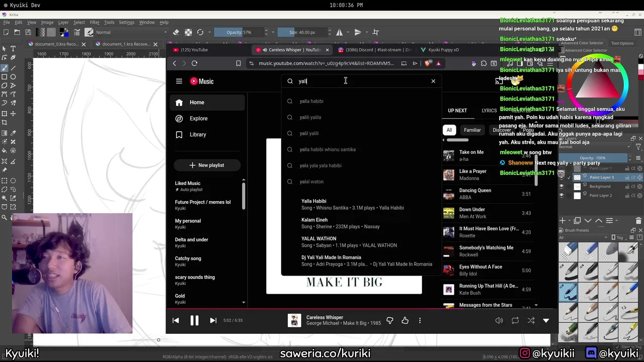Select the Zoom tool in Krita toolbox
The width and height of the screenshot is (644, 362).
[x=5, y=217]
